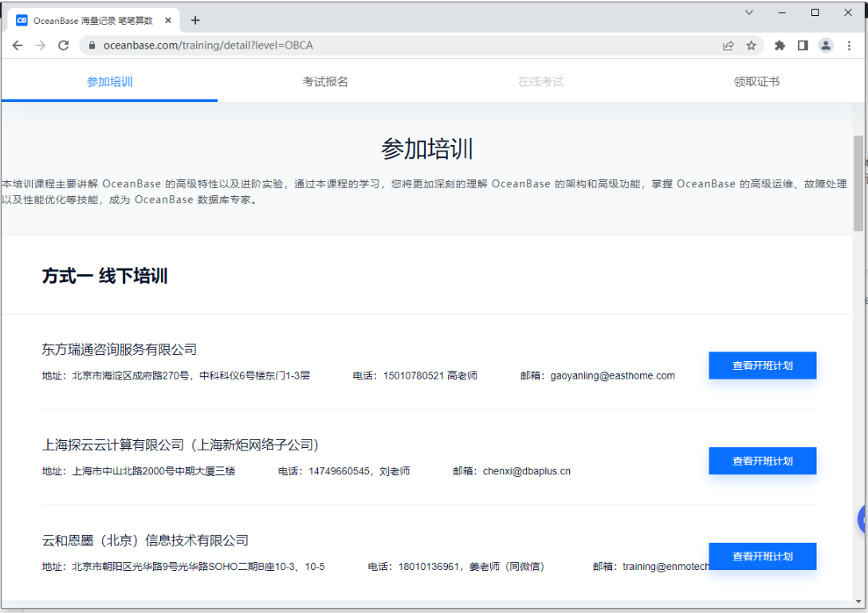The height and width of the screenshot is (613, 868).
Task: Click the browser profile avatar icon
Action: (x=826, y=45)
